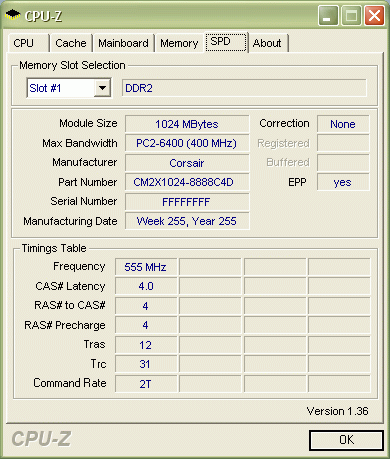Expand the Slot #1 dropdown arrow

102,88
